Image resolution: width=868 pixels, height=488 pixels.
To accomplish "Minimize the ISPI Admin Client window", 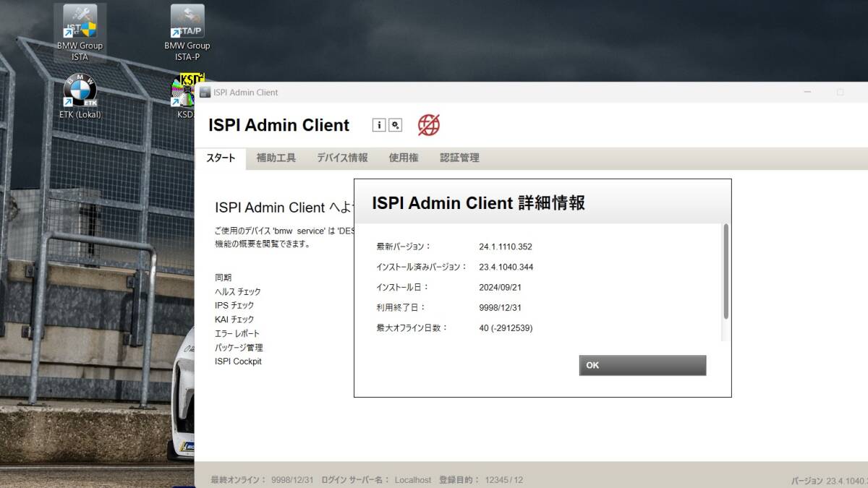I will click(x=807, y=93).
